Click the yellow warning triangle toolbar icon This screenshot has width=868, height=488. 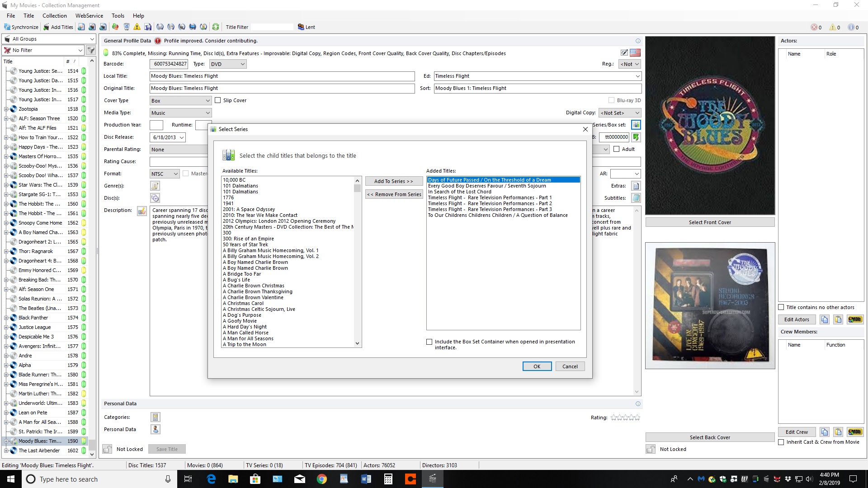(137, 27)
